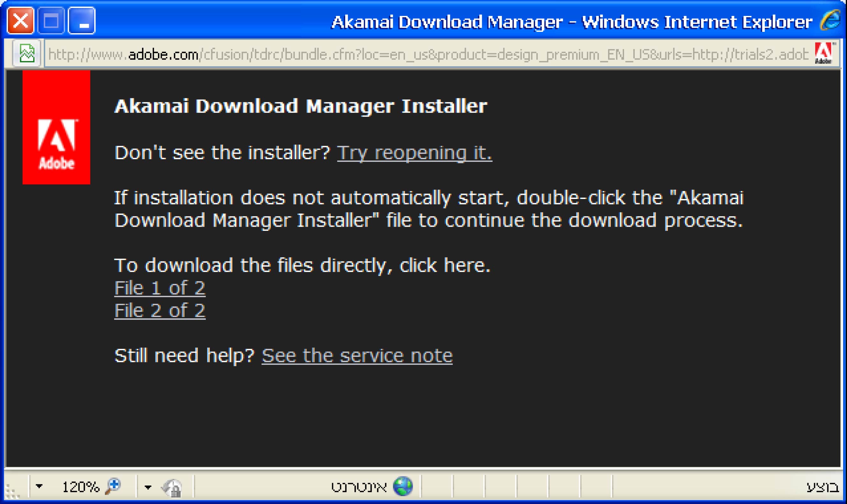Click the 'Try reopening it.' link

[x=414, y=153]
